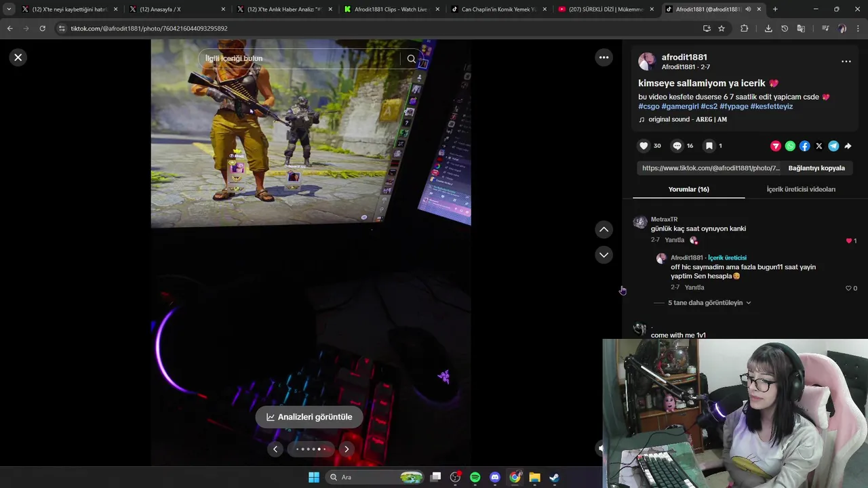View site information icon in address bar

pyautogui.click(x=62, y=28)
